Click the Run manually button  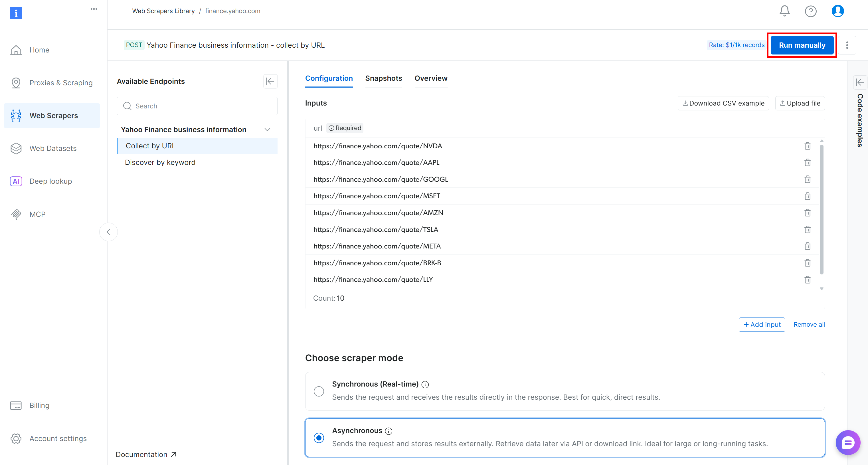point(802,45)
